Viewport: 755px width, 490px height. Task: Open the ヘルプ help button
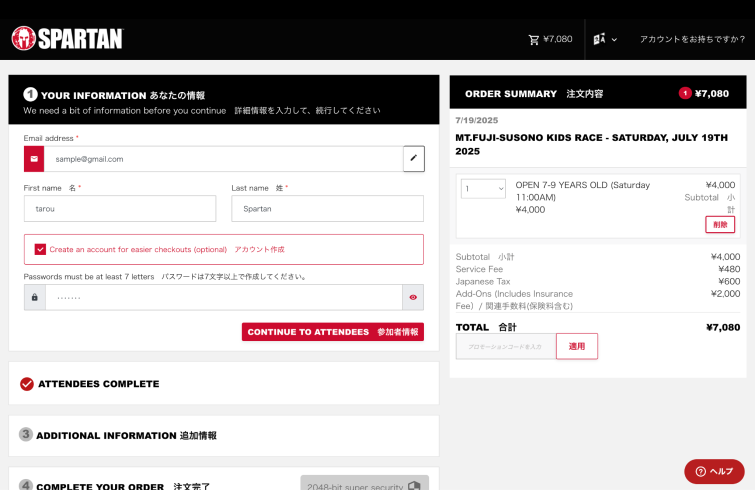coord(714,471)
